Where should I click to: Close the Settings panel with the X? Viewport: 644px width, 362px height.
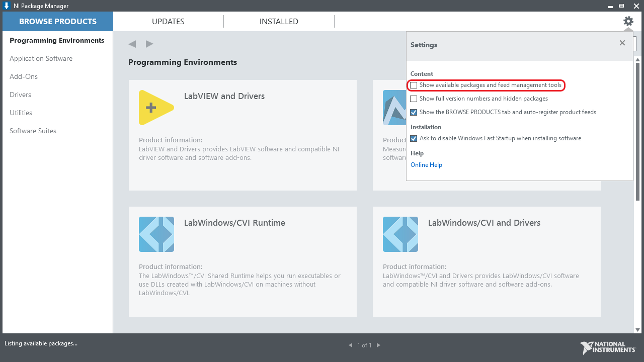coord(622,43)
